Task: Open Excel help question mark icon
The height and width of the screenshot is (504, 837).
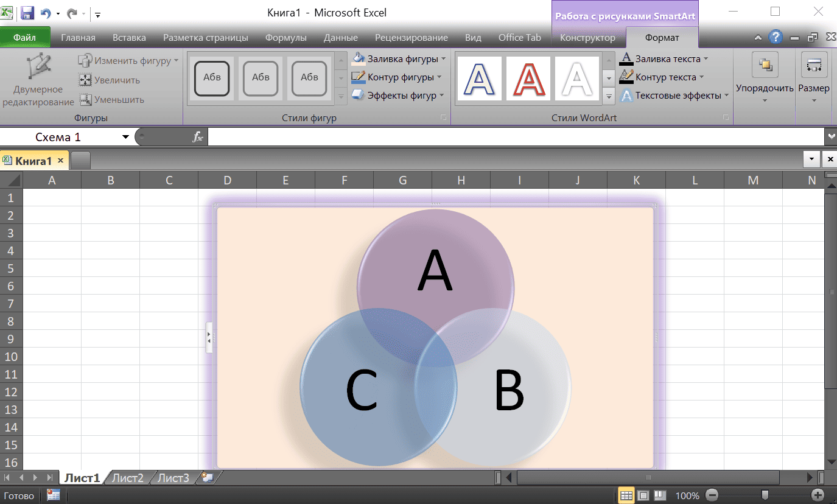Action: 776,37
